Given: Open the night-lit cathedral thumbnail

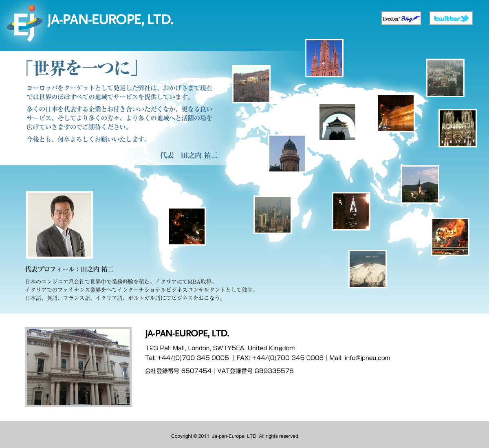Looking at the screenshot, I should coord(458,128).
